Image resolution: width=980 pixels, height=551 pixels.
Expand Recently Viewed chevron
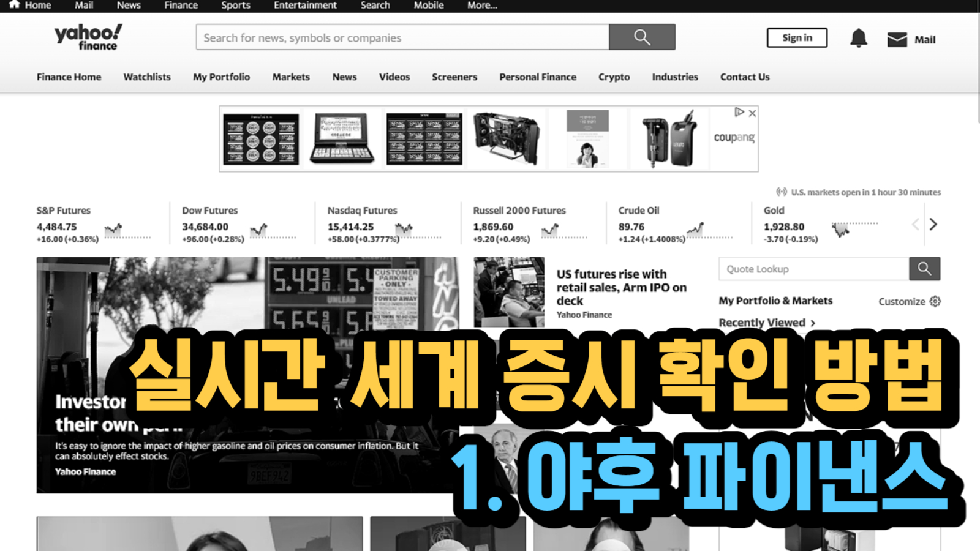pos(813,323)
